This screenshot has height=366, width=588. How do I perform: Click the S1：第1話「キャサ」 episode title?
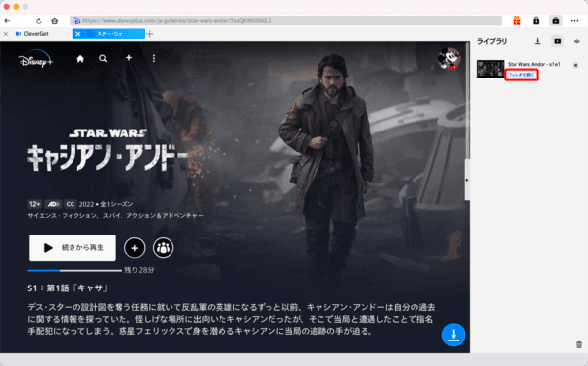coord(68,288)
